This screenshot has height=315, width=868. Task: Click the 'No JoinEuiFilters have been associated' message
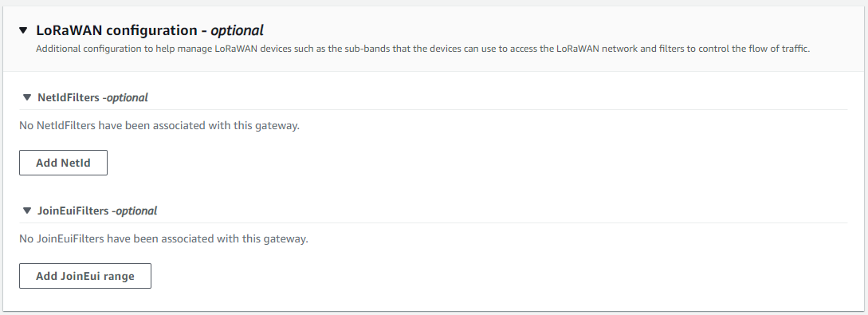coord(163,238)
